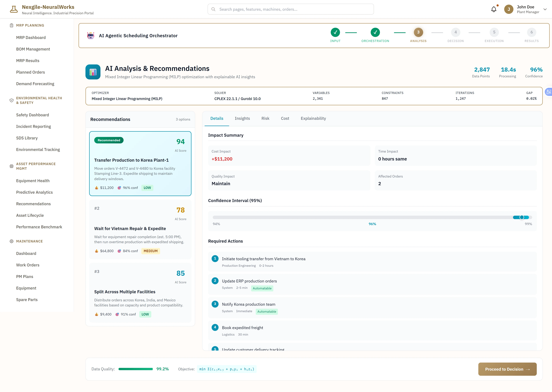Click the confidence interval slider handle
This screenshot has height=392, width=552.
(x=522, y=218)
